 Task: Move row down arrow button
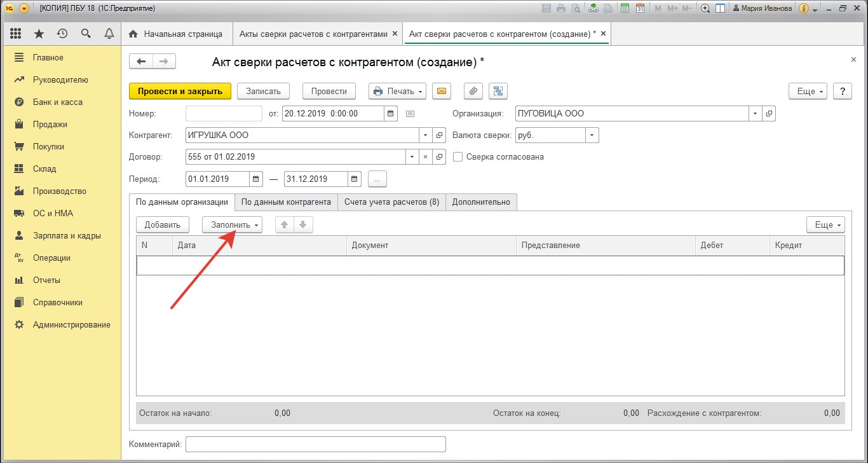coord(302,225)
